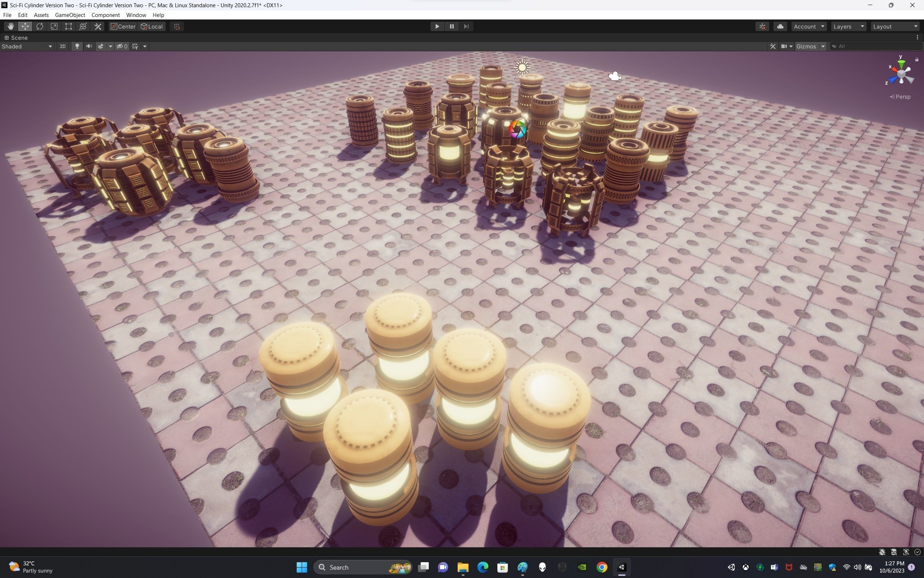Open component editor tools panel icon
924x578 pixels.
point(773,46)
